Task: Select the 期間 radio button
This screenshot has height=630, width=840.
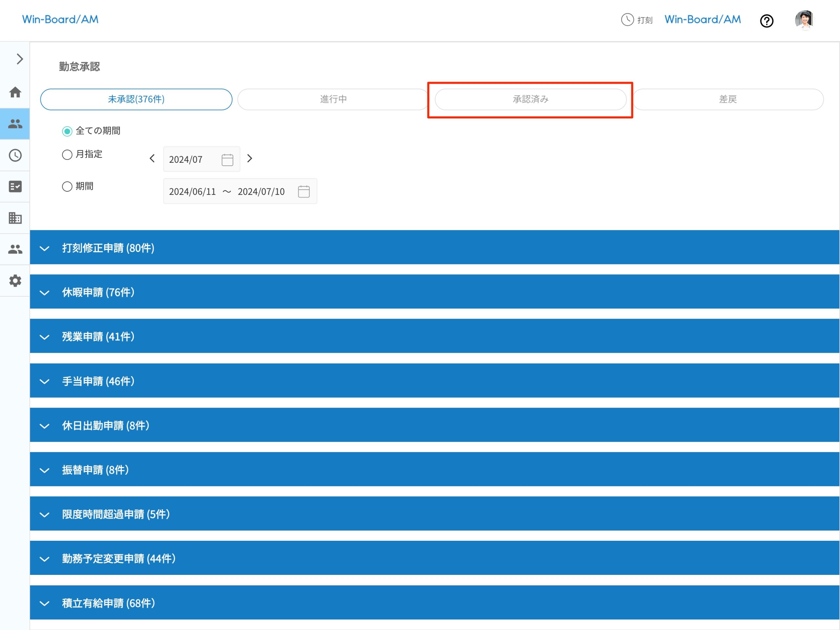Action: pos(67,186)
